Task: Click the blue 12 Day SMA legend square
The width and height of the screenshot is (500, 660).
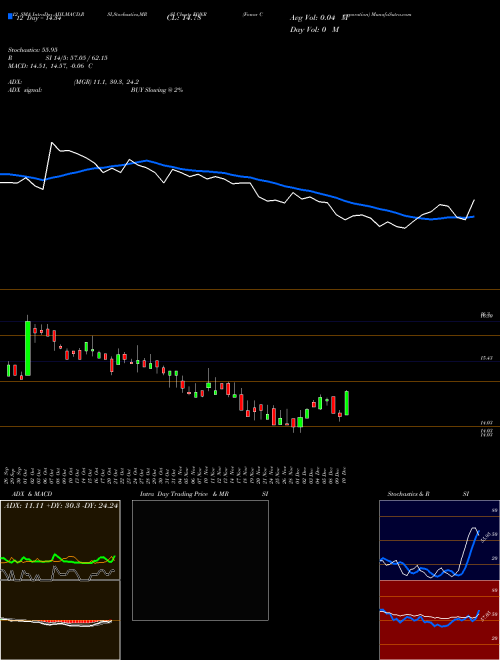Action: click(10, 16)
